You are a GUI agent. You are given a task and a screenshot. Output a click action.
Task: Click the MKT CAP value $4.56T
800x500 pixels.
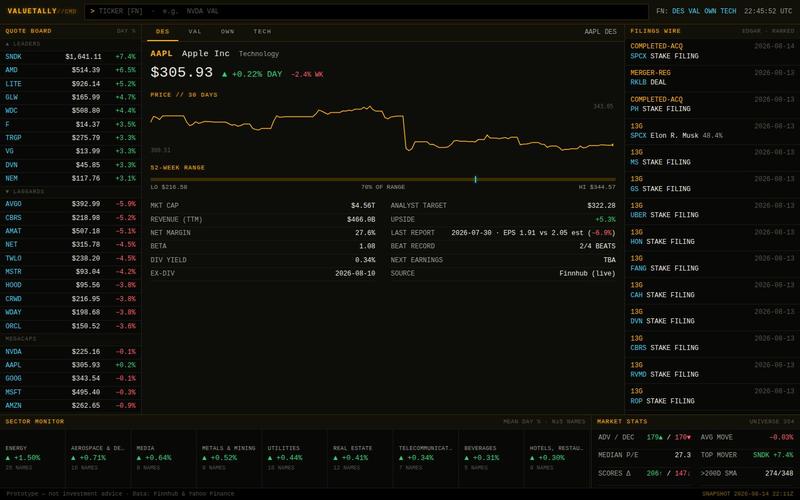pyautogui.click(x=363, y=206)
